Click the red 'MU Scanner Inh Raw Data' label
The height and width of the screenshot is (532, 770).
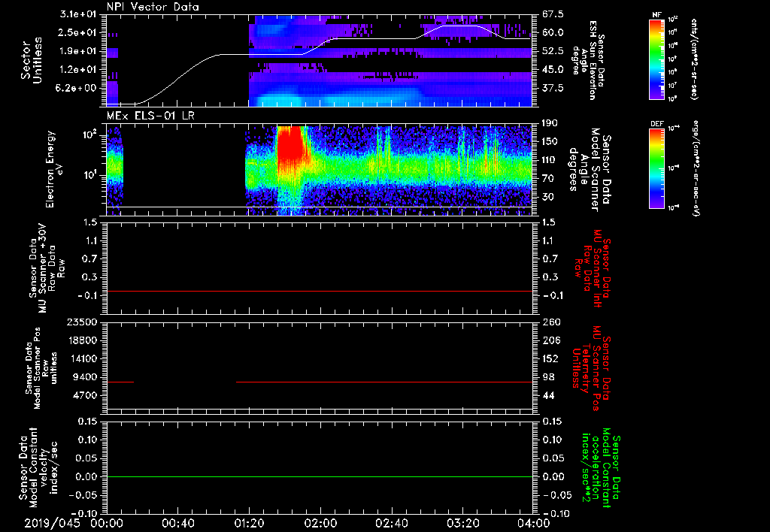click(591, 268)
